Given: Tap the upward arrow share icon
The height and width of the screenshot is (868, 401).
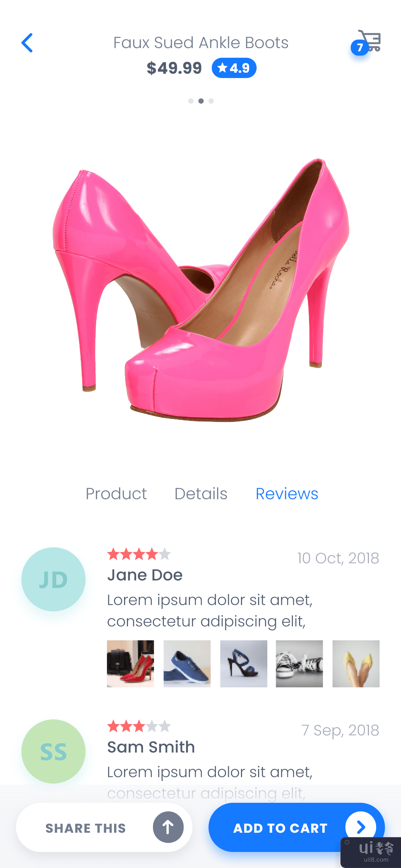Looking at the screenshot, I should (x=168, y=827).
